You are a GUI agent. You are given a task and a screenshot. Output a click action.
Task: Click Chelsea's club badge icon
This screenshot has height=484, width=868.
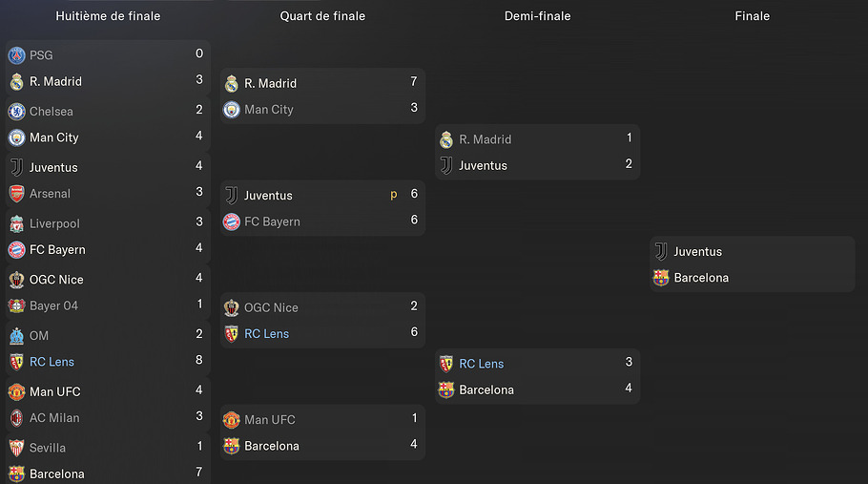click(x=16, y=112)
